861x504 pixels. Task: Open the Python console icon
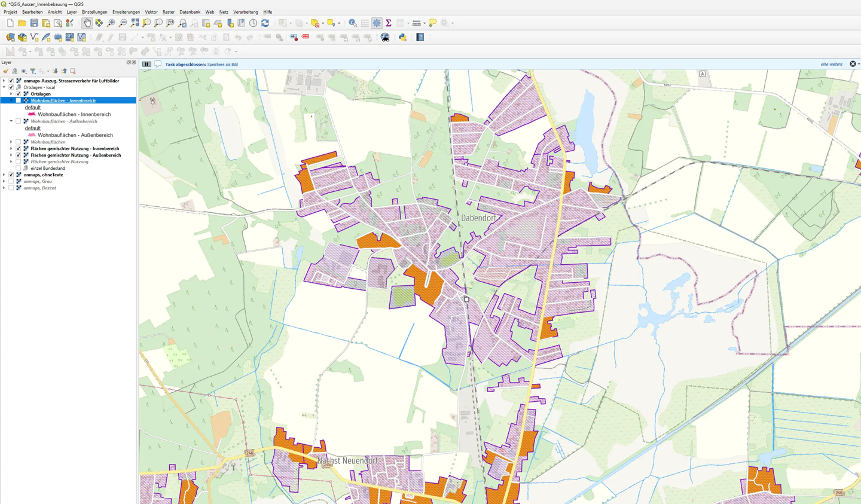pos(403,37)
